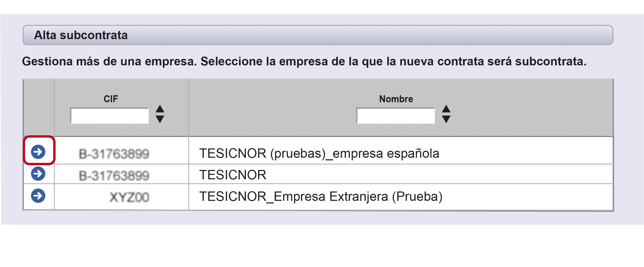Sort CIF column ascending with up arrow

[x=160, y=109]
